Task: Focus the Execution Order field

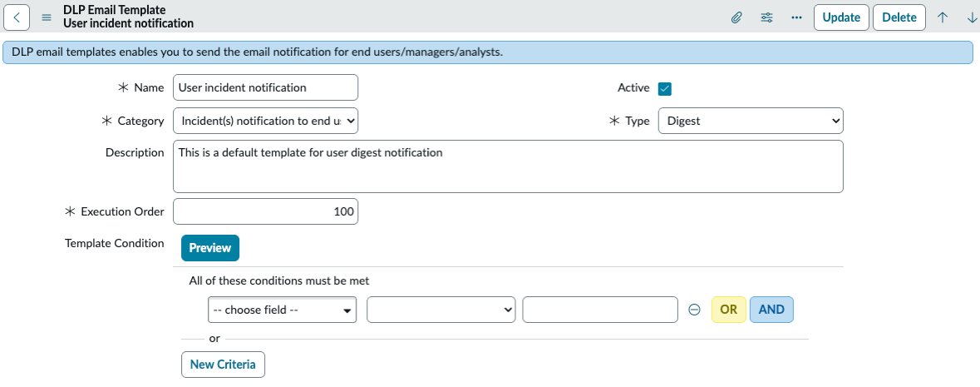Action: tap(266, 211)
